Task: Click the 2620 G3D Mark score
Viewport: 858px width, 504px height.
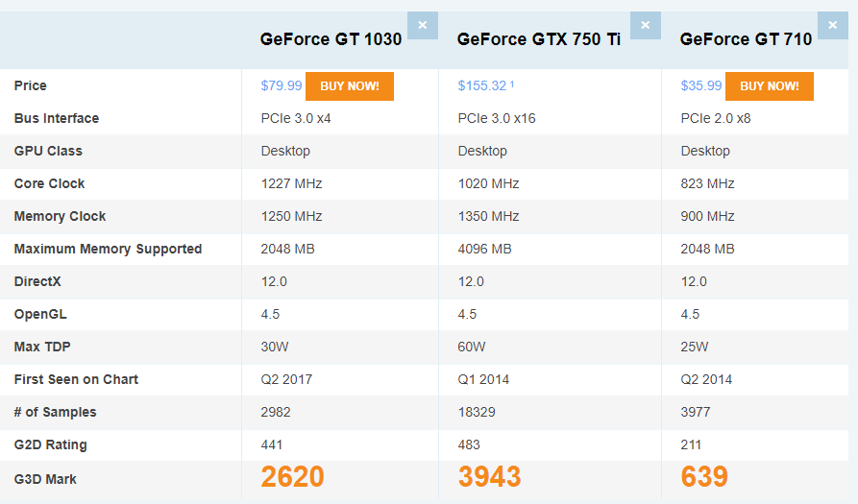Action: [293, 477]
